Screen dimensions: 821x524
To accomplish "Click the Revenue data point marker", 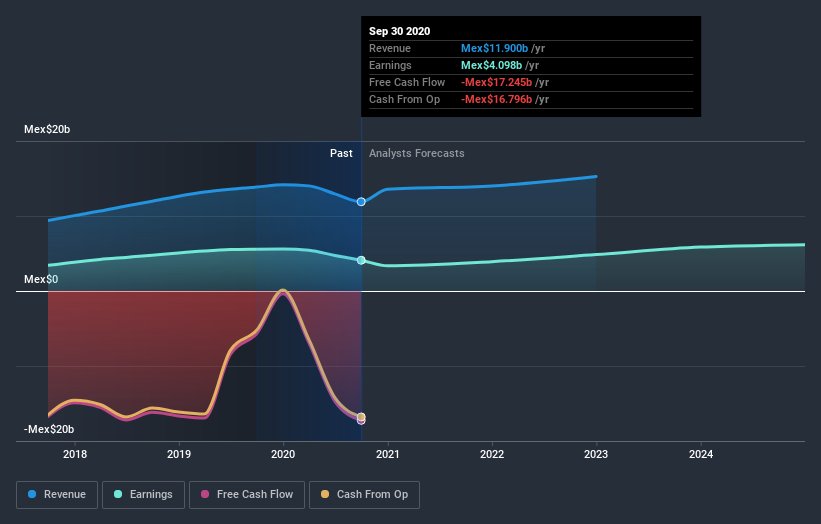I will (x=361, y=202).
